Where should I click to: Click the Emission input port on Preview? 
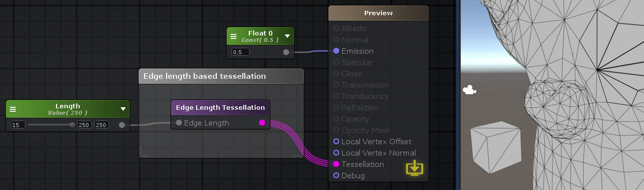336,51
